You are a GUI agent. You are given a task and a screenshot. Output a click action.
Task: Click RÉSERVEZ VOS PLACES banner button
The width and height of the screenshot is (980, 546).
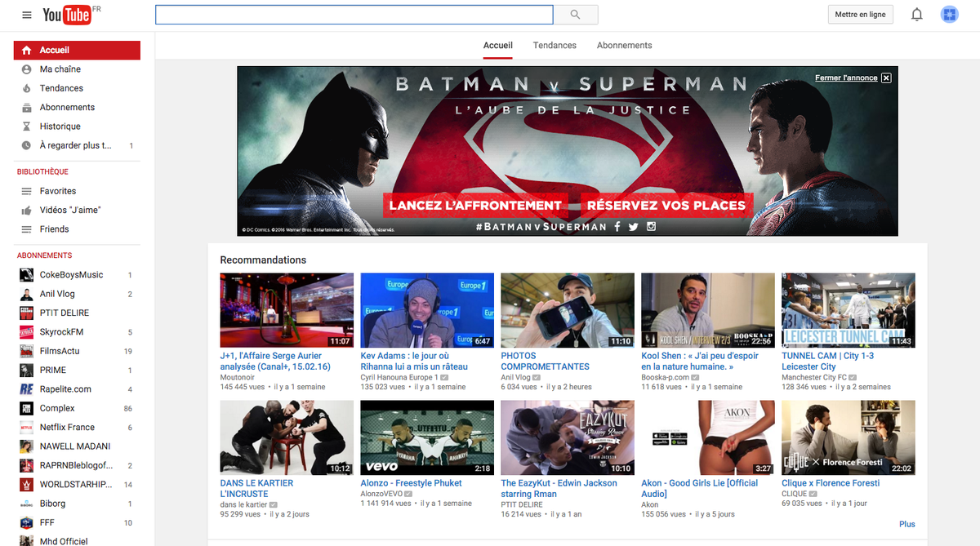pos(666,206)
